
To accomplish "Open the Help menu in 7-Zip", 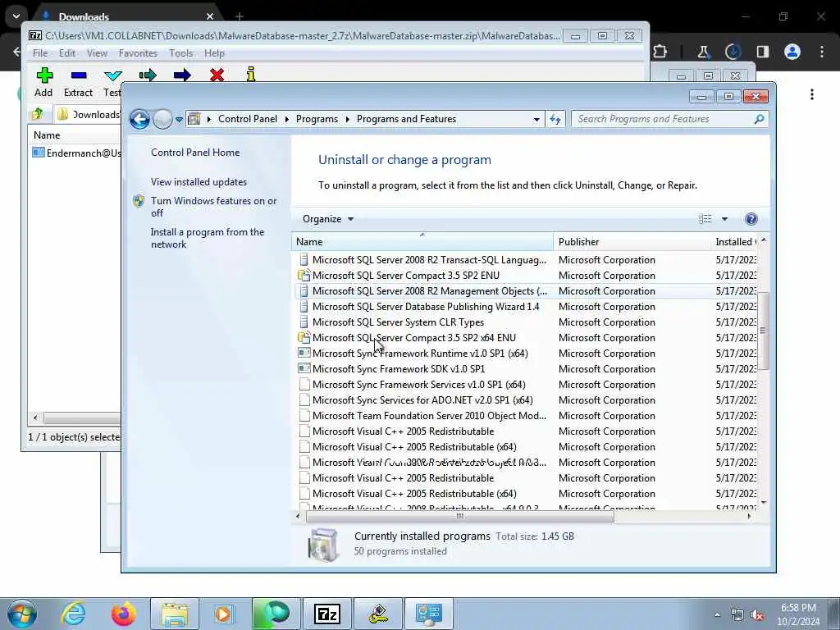I will click(x=214, y=53).
